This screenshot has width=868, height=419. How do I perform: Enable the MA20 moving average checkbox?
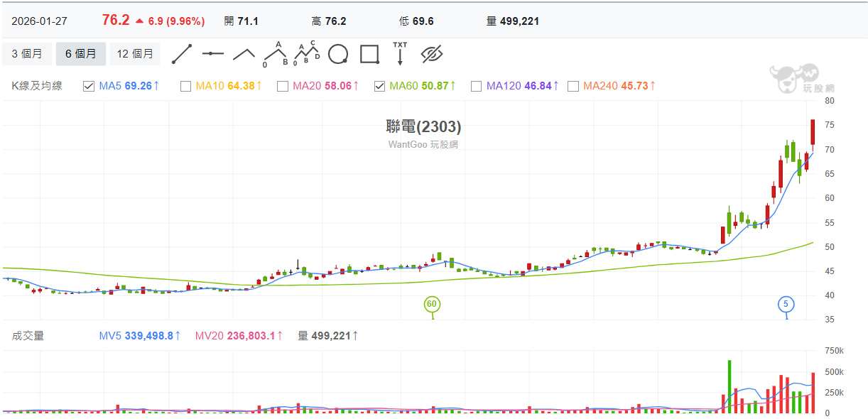coord(282,86)
